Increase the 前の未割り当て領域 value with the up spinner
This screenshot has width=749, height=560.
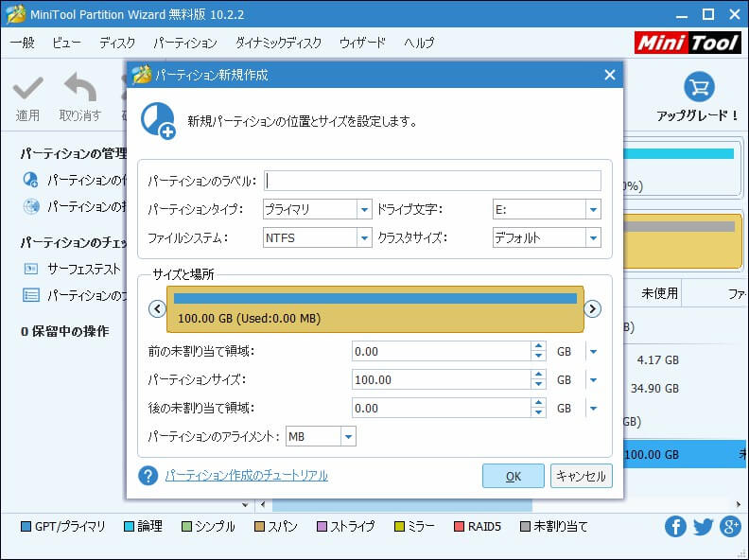coord(538,346)
